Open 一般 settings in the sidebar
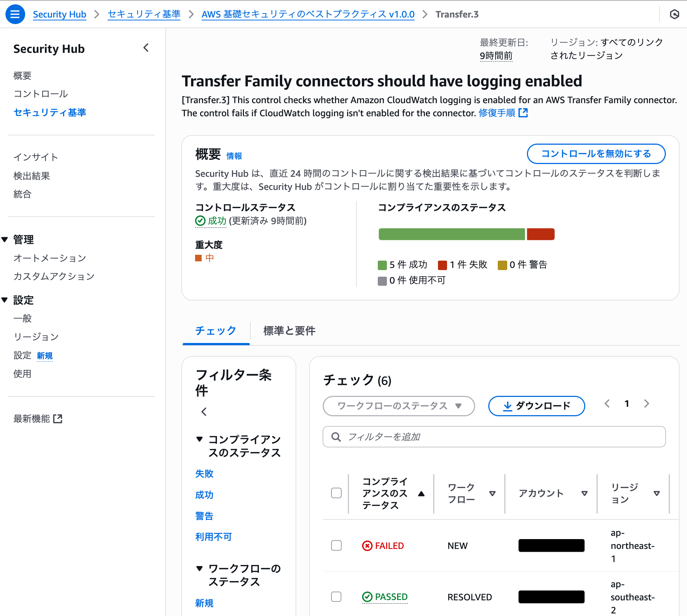The width and height of the screenshot is (687, 616). point(23,319)
